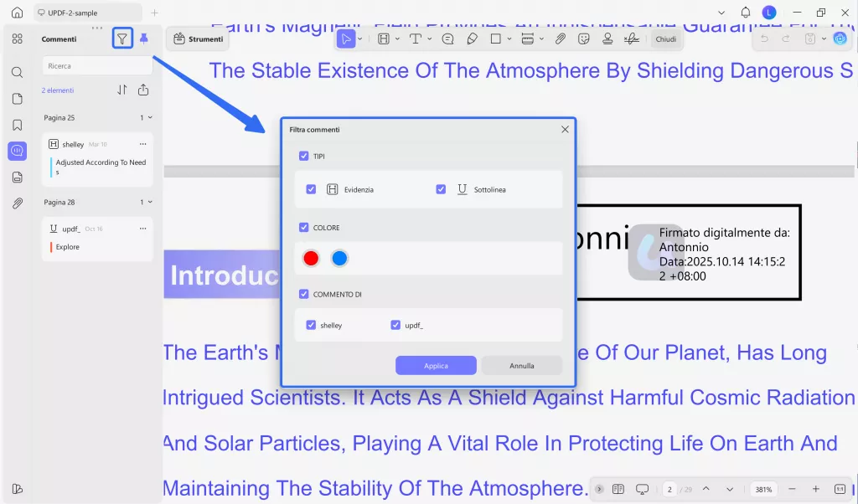
Task: Open the bookmarks panel in the sidebar
Action: click(17, 126)
